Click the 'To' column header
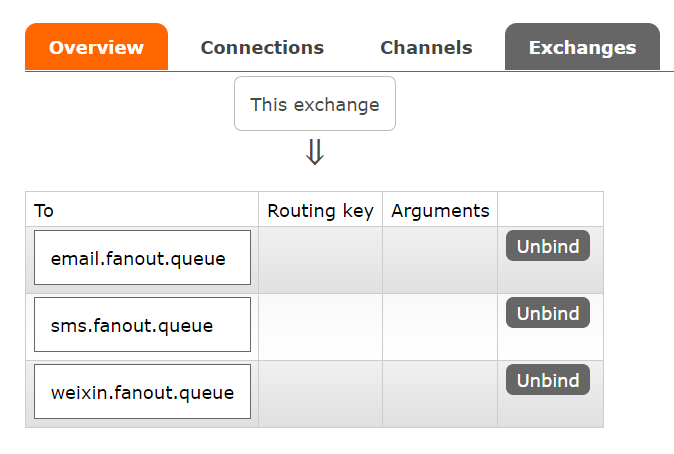 point(44,210)
